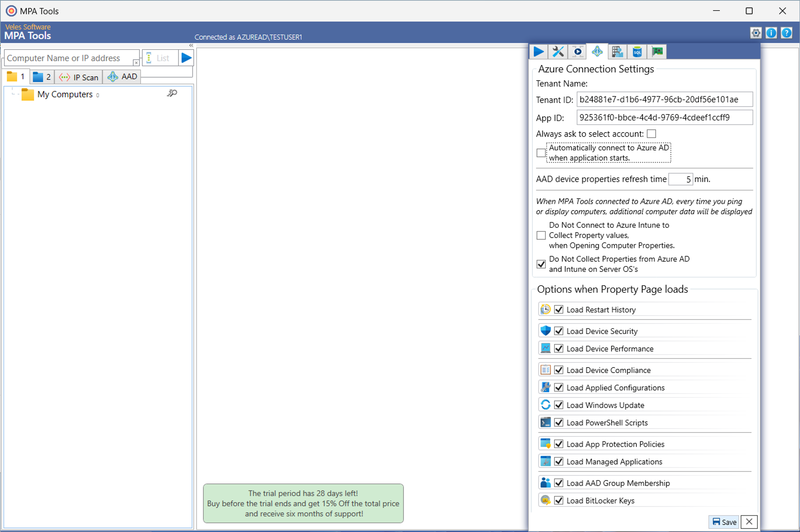Toggle Always ask to select account checkbox

pos(651,134)
